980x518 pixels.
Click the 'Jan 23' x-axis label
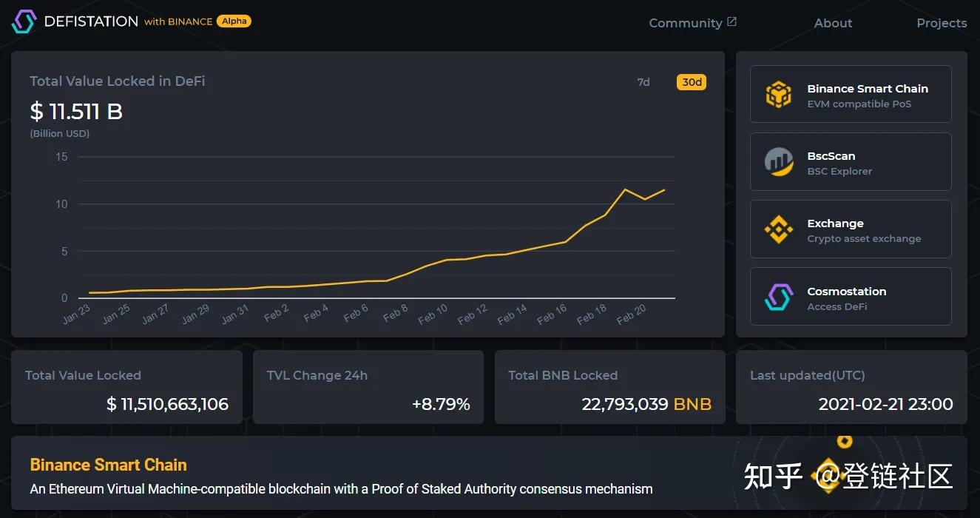[x=76, y=314]
